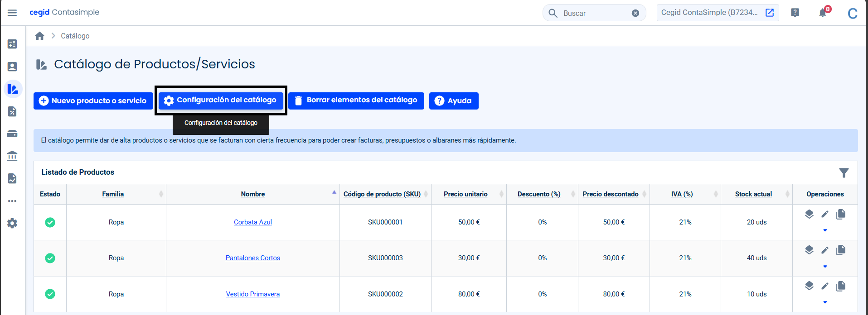The width and height of the screenshot is (868, 315).
Task: Open the wallet sidebar icon
Action: click(12, 134)
